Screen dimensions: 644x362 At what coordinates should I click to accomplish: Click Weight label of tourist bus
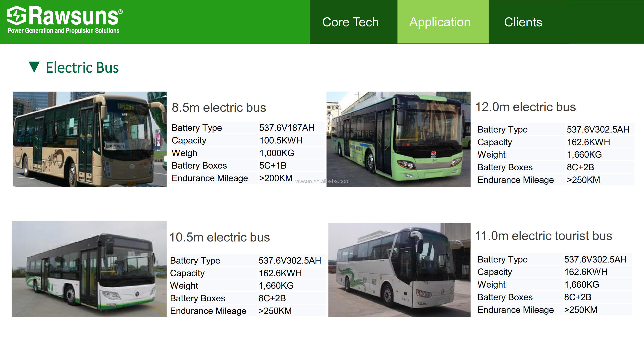coord(491,285)
